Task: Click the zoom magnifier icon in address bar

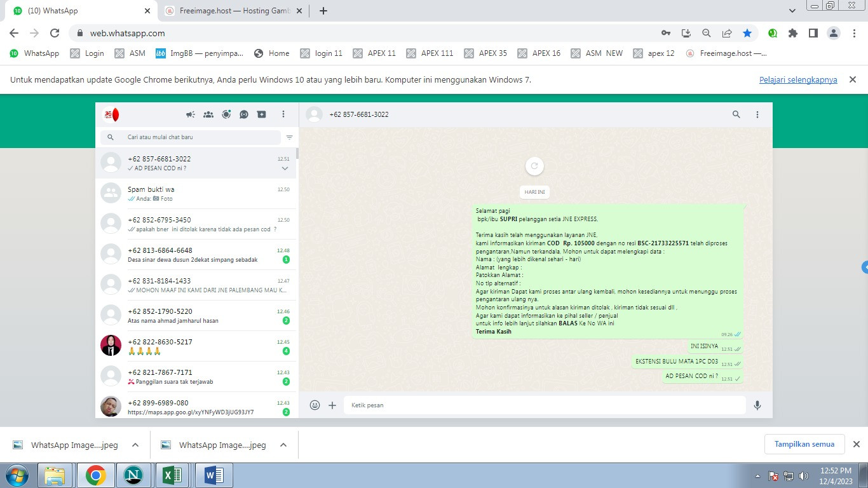Action: point(707,33)
